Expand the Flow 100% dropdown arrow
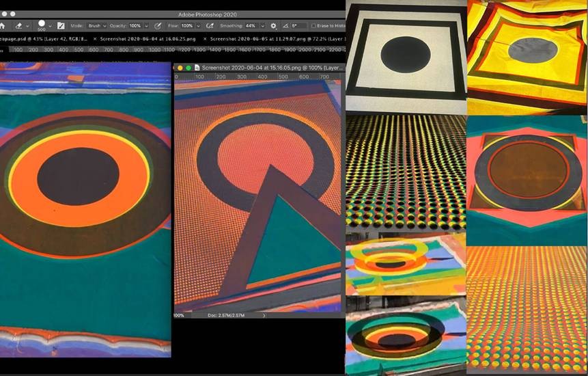Viewport: 588px width, 376px height. [199, 26]
